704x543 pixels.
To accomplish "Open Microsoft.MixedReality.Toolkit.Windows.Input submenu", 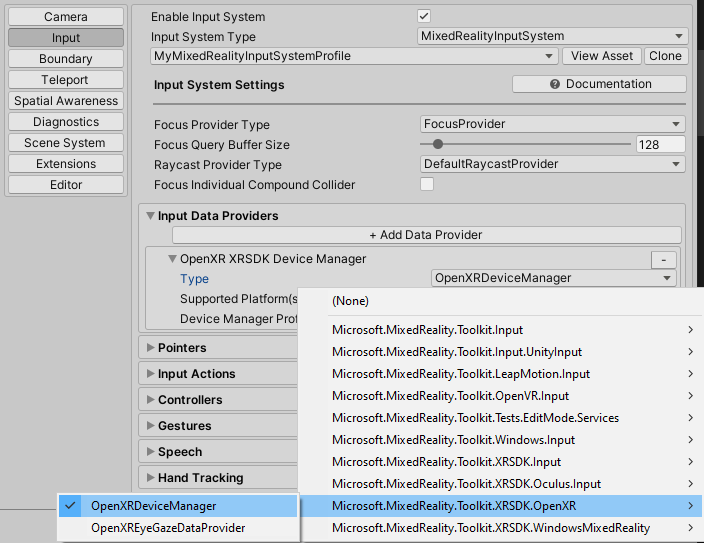I will coord(501,440).
